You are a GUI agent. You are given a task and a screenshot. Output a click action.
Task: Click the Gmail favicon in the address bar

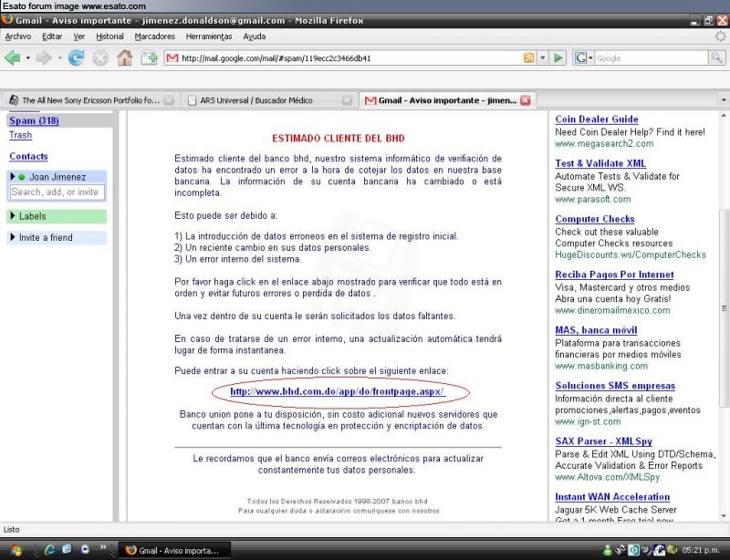[x=172, y=58]
